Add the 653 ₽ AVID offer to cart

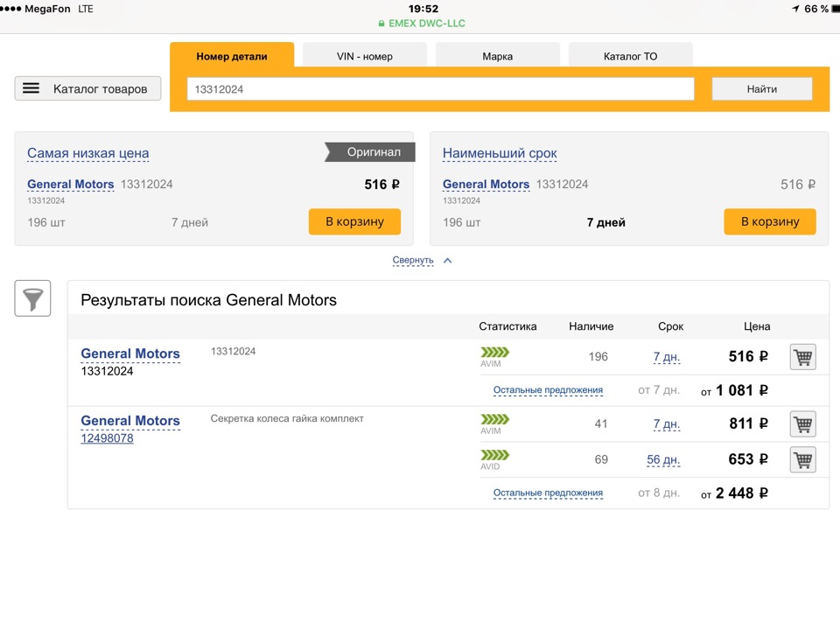802,459
